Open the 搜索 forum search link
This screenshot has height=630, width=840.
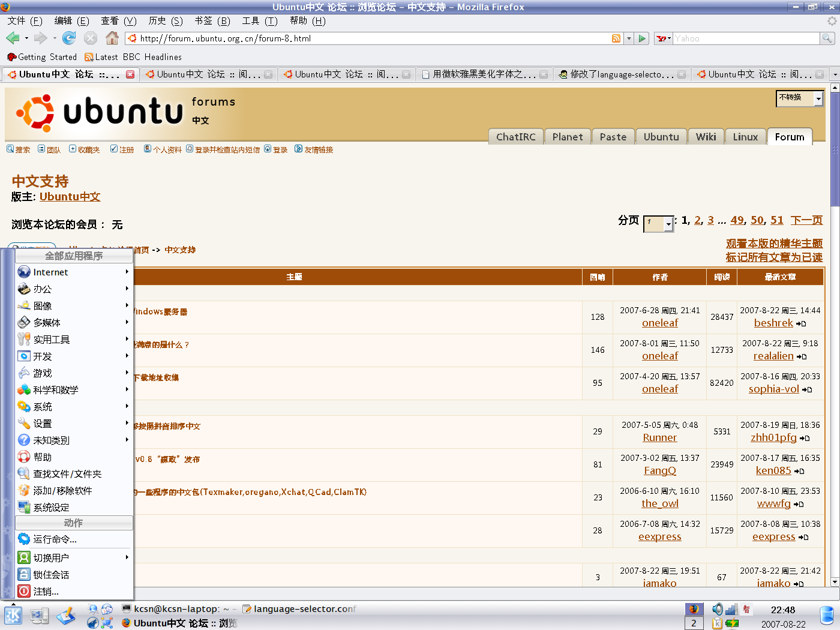point(19,149)
